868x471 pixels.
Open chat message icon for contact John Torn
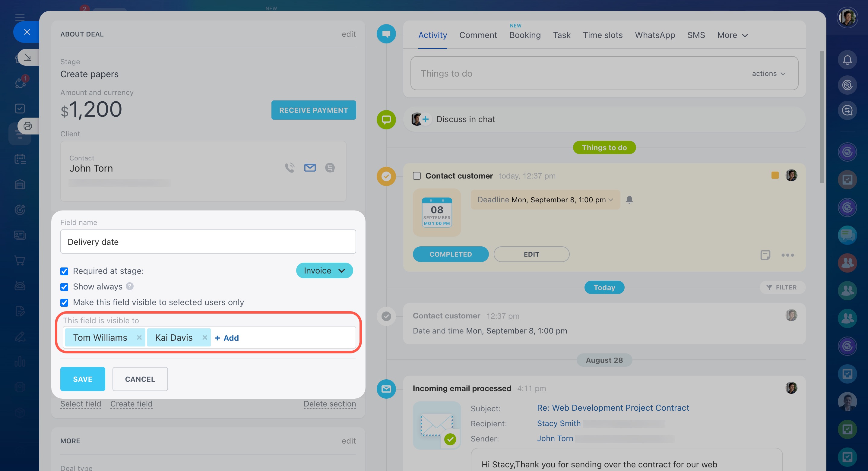[x=330, y=167]
